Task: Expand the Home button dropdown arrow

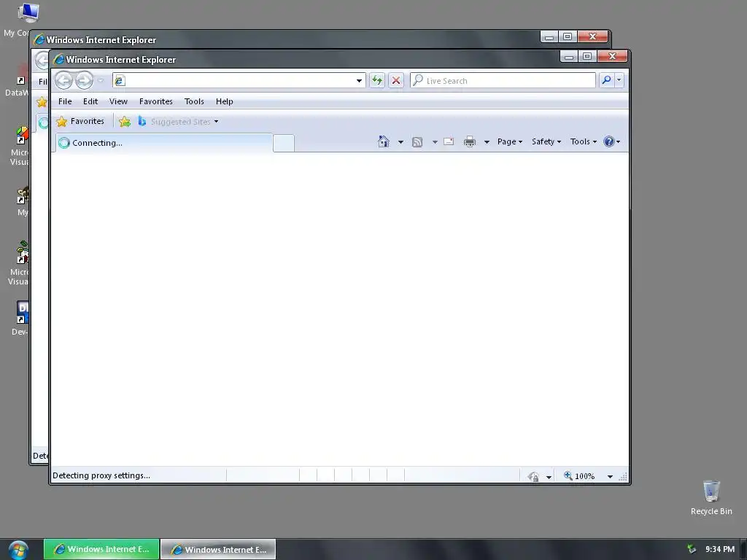Action: 400,142
